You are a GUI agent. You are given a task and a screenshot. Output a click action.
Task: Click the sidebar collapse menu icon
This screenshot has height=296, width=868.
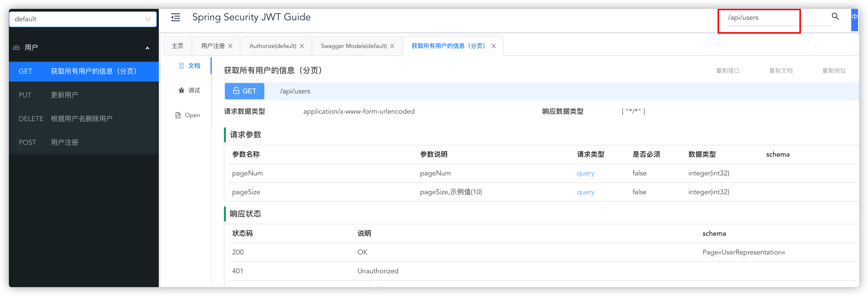point(175,17)
